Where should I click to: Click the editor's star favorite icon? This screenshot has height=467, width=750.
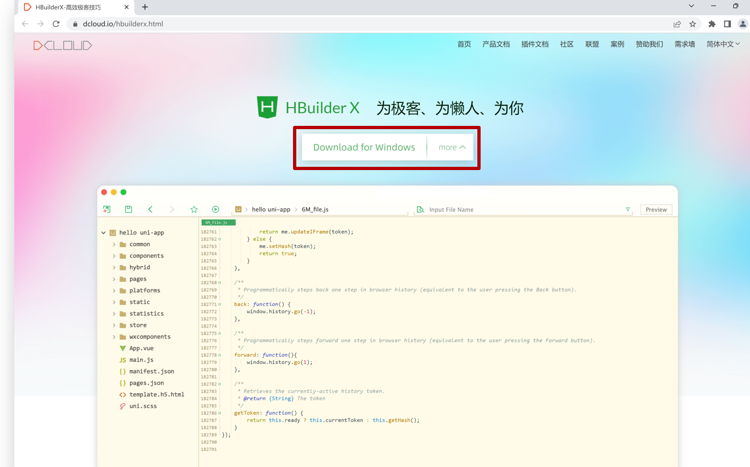click(194, 209)
